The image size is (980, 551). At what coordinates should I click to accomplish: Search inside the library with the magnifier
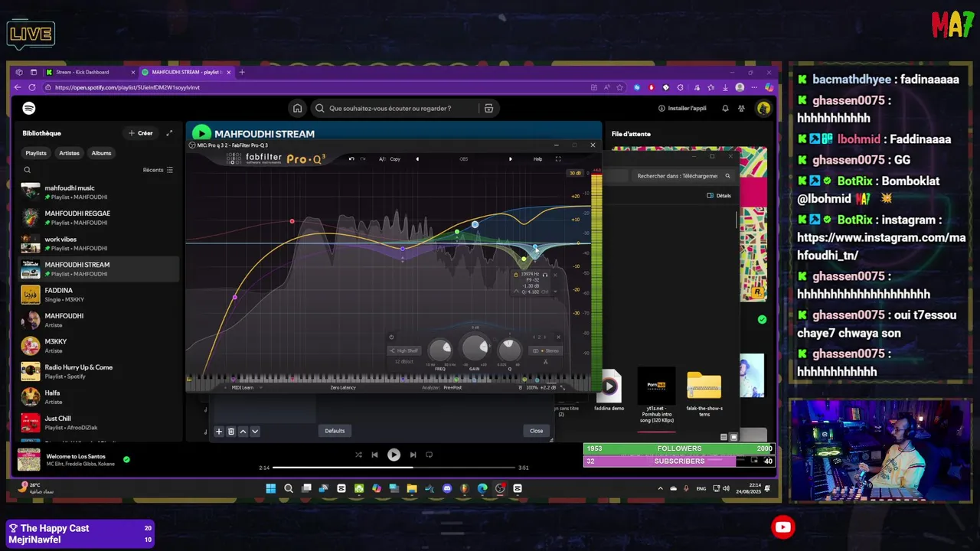28,170
